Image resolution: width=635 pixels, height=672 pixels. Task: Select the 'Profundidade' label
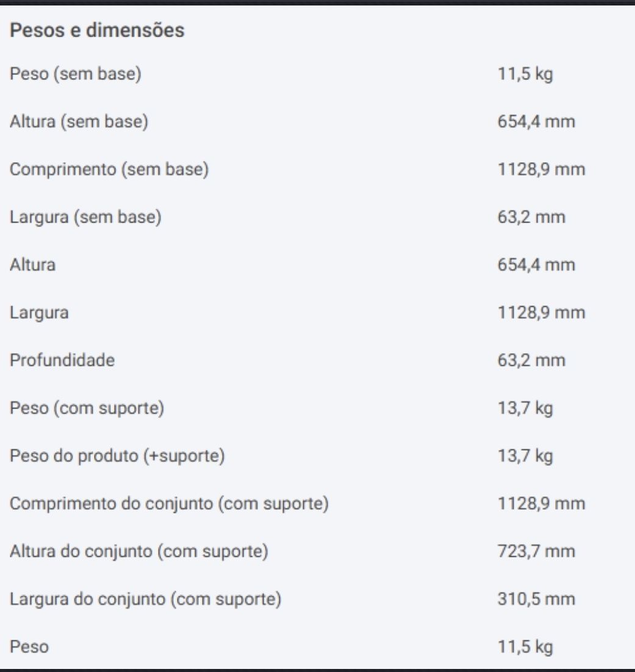tap(62, 360)
